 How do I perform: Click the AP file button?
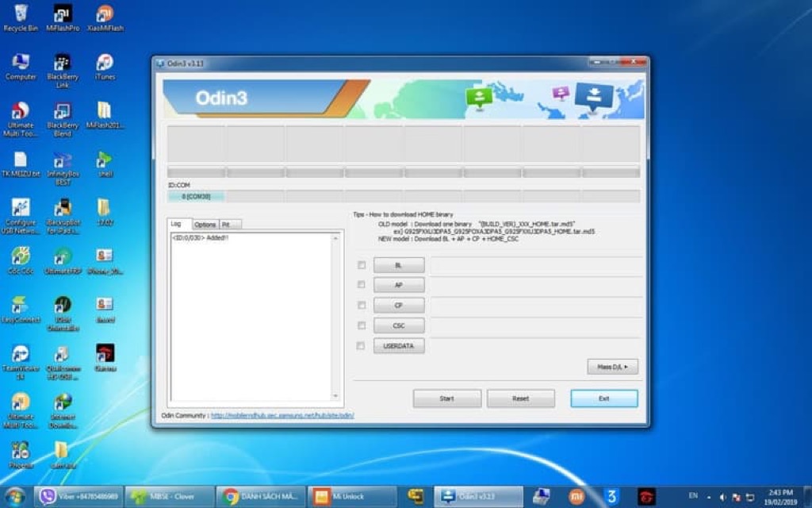[x=399, y=285]
